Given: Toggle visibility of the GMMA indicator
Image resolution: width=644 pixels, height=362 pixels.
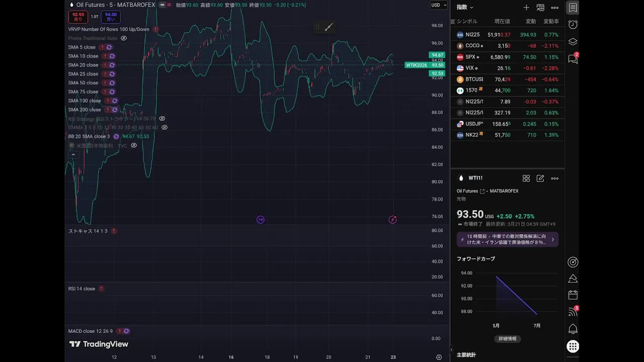Looking at the screenshot, I should [x=165, y=128].
